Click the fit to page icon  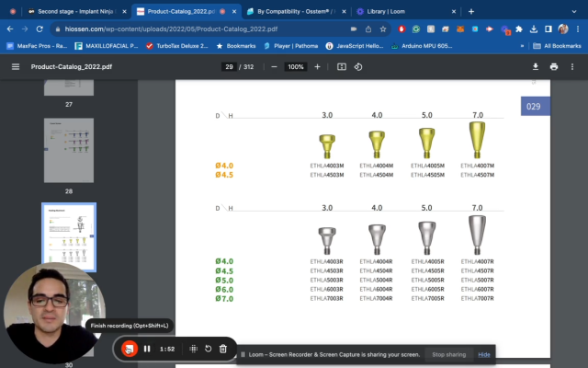(x=342, y=67)
